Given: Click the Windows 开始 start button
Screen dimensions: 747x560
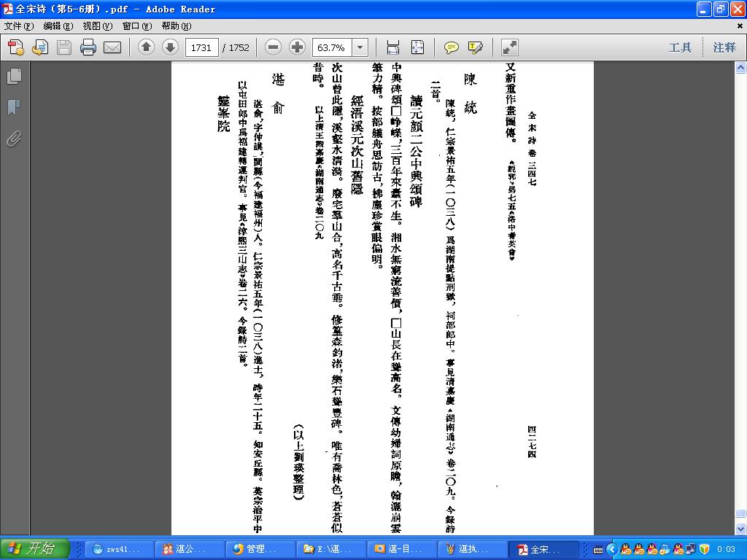Looking at the screenshot, I should [35, 548].
